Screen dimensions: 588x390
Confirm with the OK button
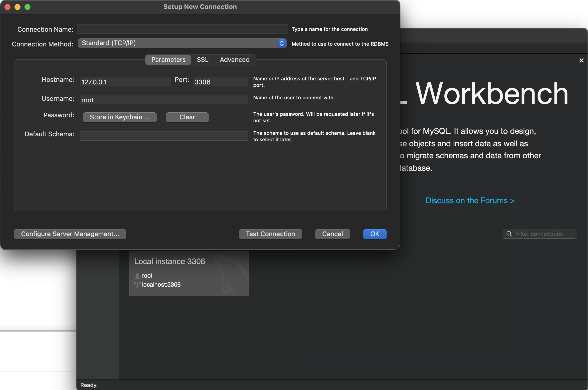point(374,234)
